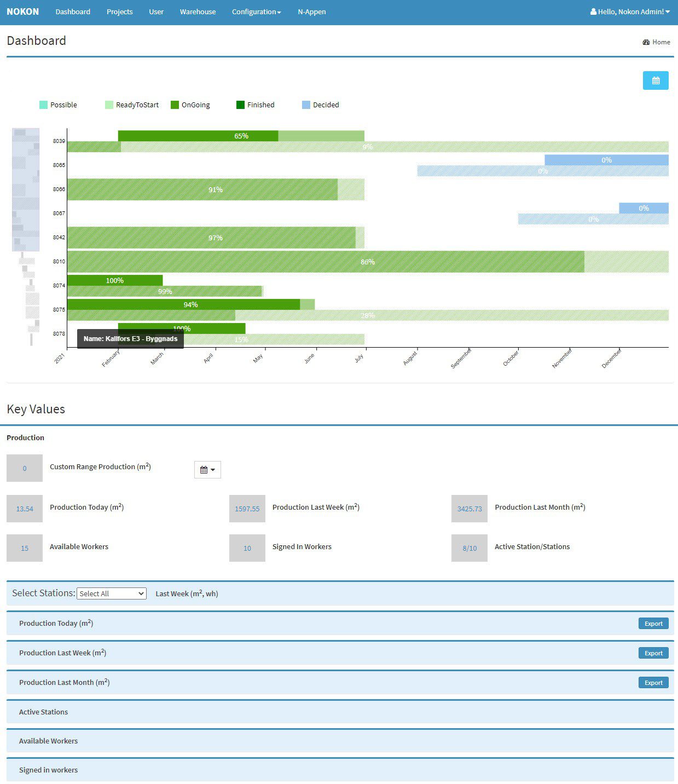Click the Home dashboard icon in breadcrumb
The height and width of the screenshot is (784, 678).
(x=646, y=42)
